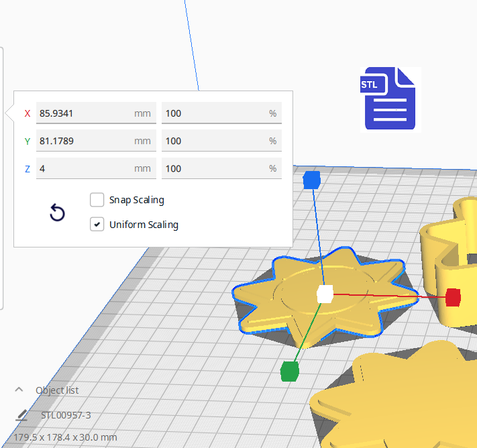477x448 pixels.
Task: Click the X size field in mm
Action: pyautogui.click(x=85, y=113)
